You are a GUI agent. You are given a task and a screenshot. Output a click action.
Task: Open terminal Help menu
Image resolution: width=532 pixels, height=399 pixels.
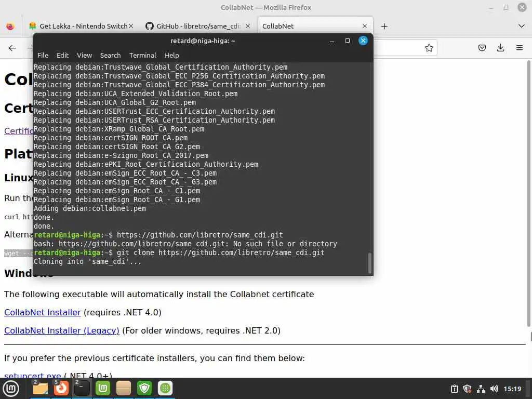(171, 55)
